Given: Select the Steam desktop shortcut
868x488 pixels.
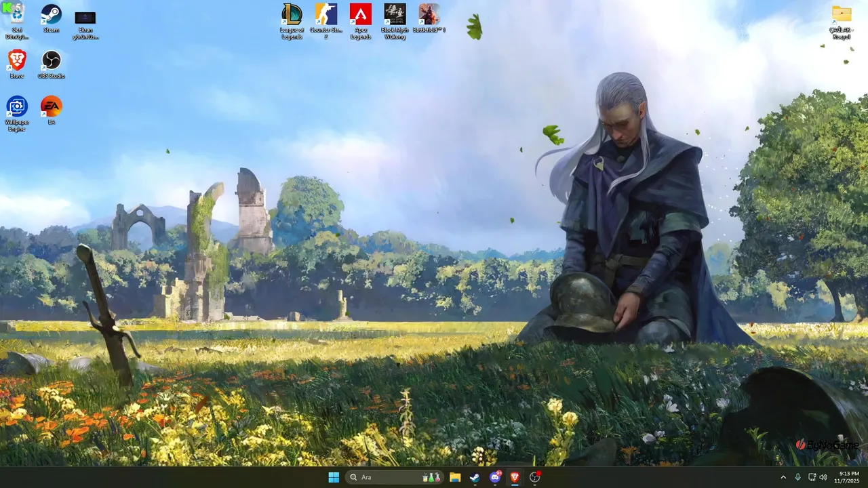Looking at the screenshot, I should pos(51,18).
